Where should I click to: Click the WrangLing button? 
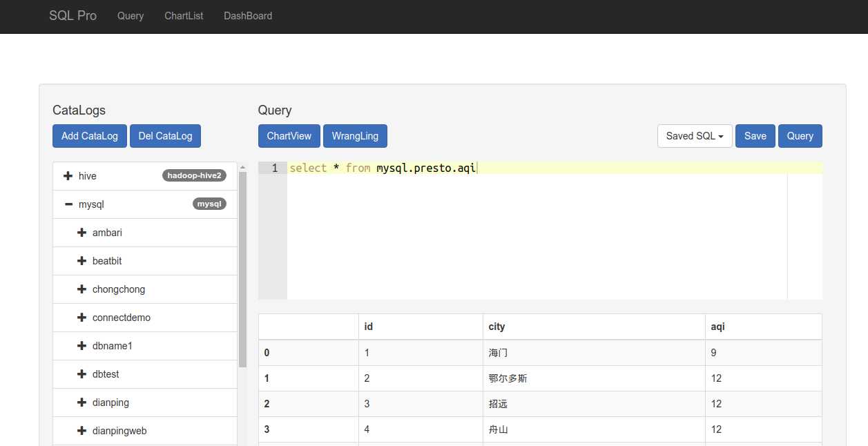[x=355, y=136]
